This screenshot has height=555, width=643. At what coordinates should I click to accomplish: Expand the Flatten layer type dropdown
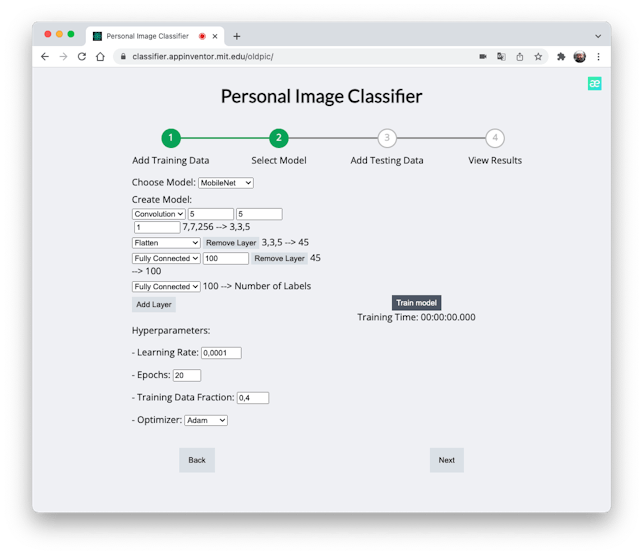click(166, 243)
